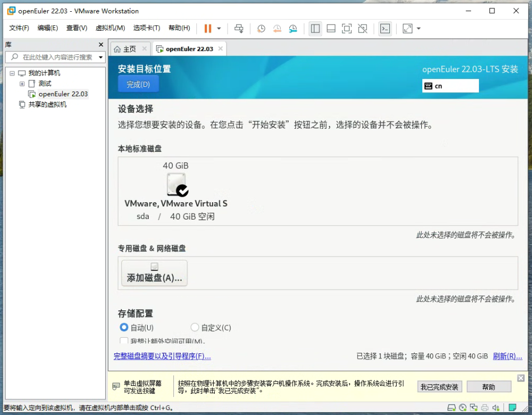Expand the 测试 folder node

[x=22, y=83]
